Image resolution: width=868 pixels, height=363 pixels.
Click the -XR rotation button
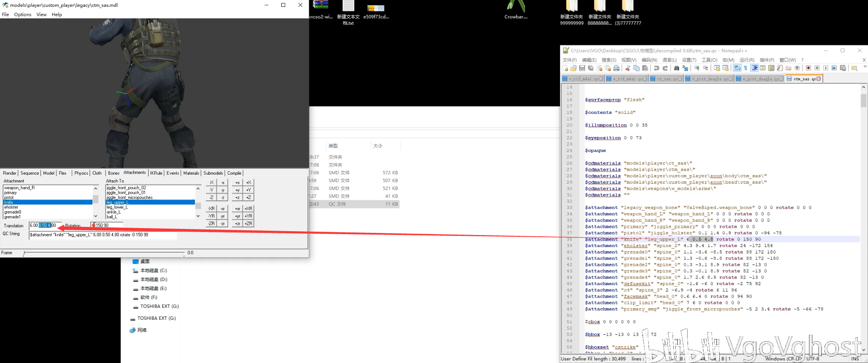click(211, 208)
